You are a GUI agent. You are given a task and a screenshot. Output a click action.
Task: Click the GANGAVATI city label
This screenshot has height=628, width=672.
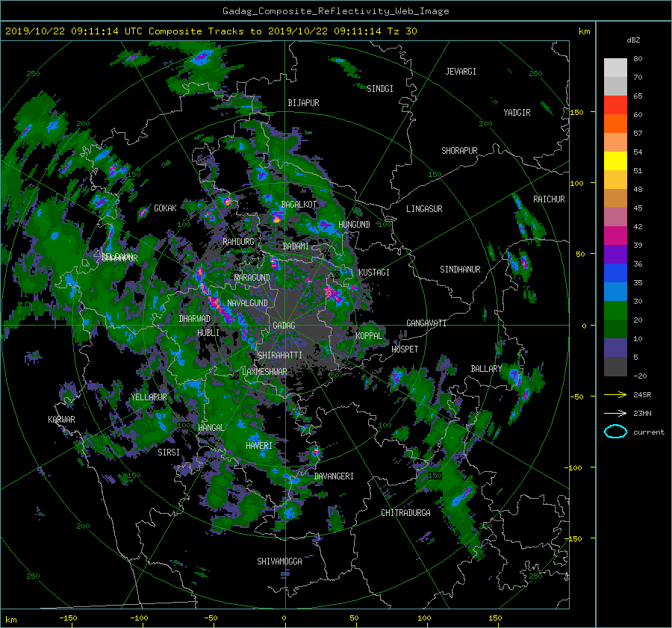coord(426,323)
